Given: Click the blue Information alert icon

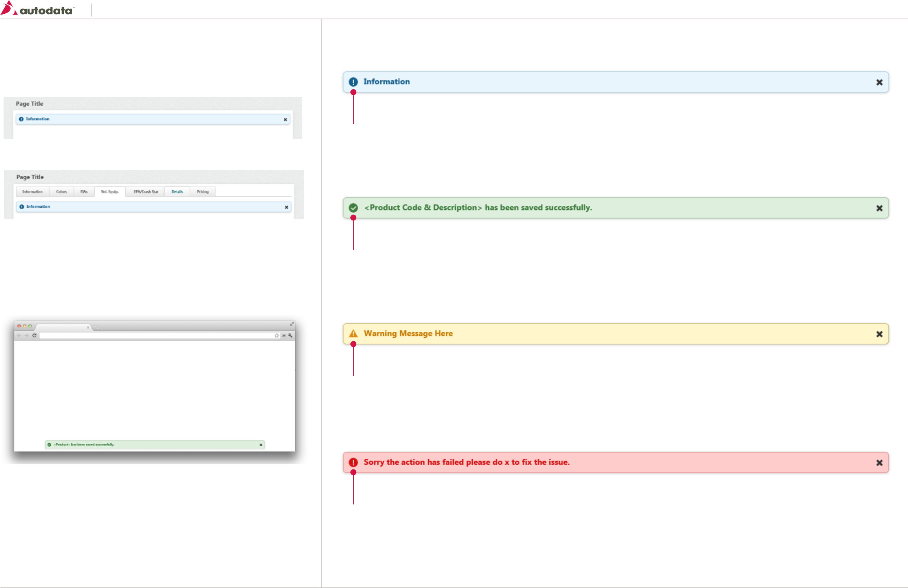Looking at the screenshot, I should tap(353, 82).
